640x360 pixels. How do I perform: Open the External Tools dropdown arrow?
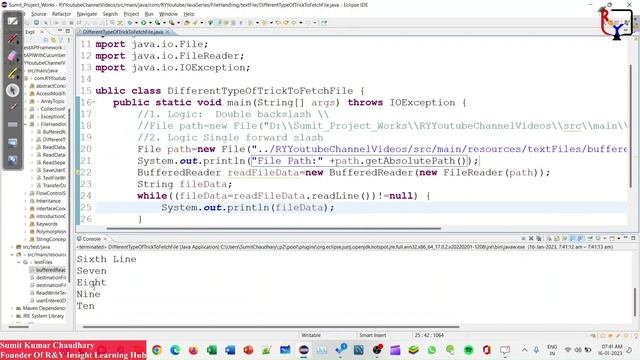tap(178, 23)
